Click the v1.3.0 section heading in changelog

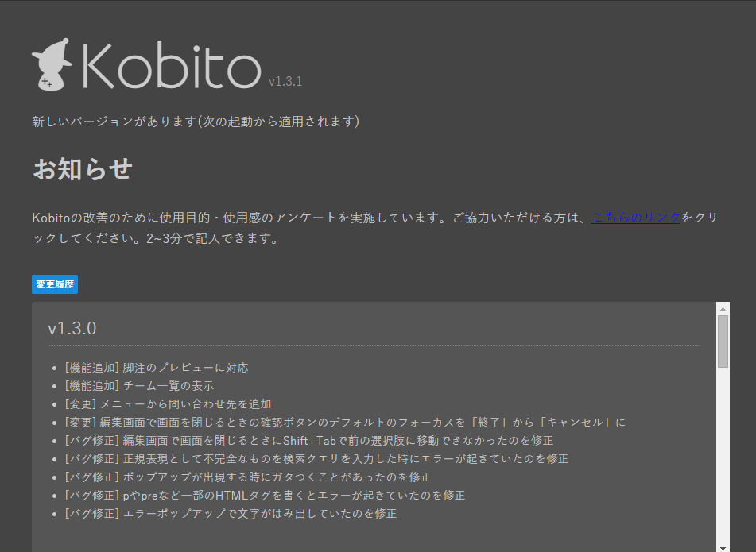tap(74, 328)
